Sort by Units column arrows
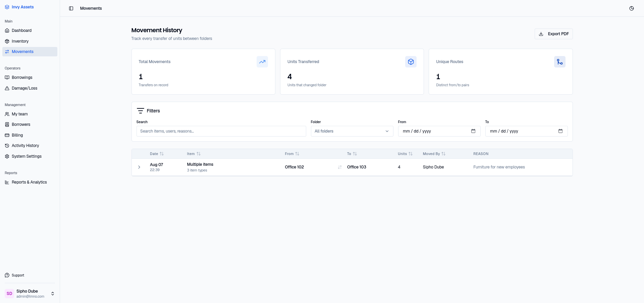The width and height of the screenshot is (644, 303). click(411, 154)
